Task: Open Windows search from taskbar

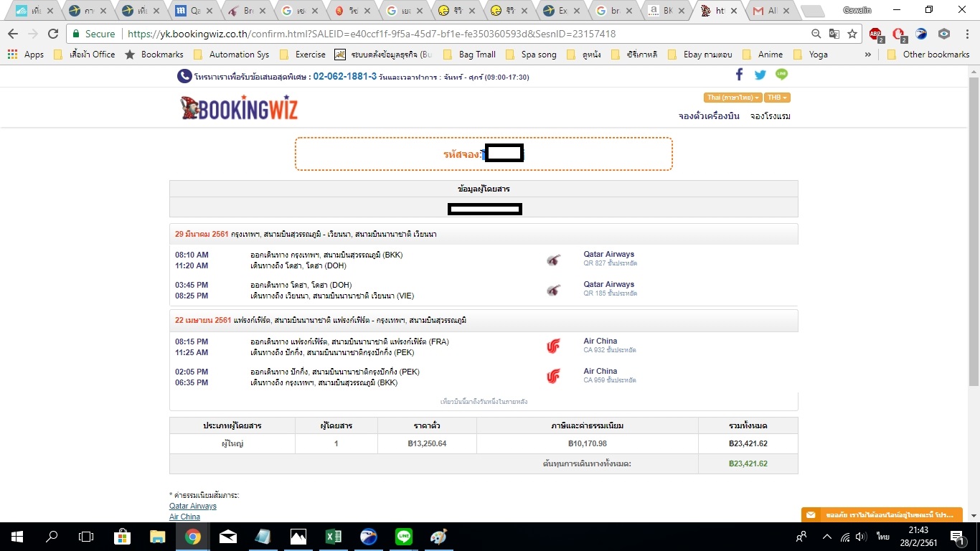Action: [x=52, y=536]
